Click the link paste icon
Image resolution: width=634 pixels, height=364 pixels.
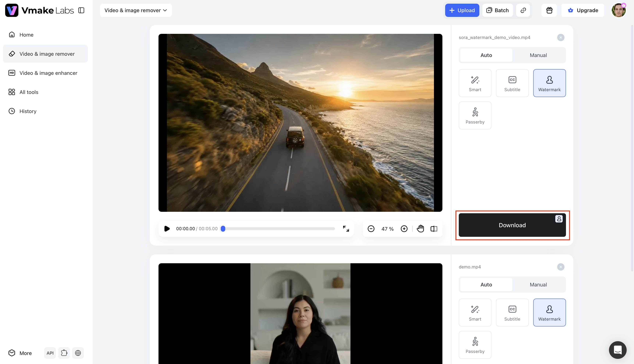click(523, 10)
